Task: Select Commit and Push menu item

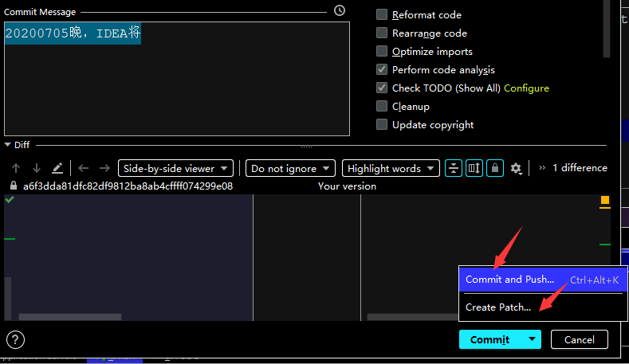Action: coord(543,280)
